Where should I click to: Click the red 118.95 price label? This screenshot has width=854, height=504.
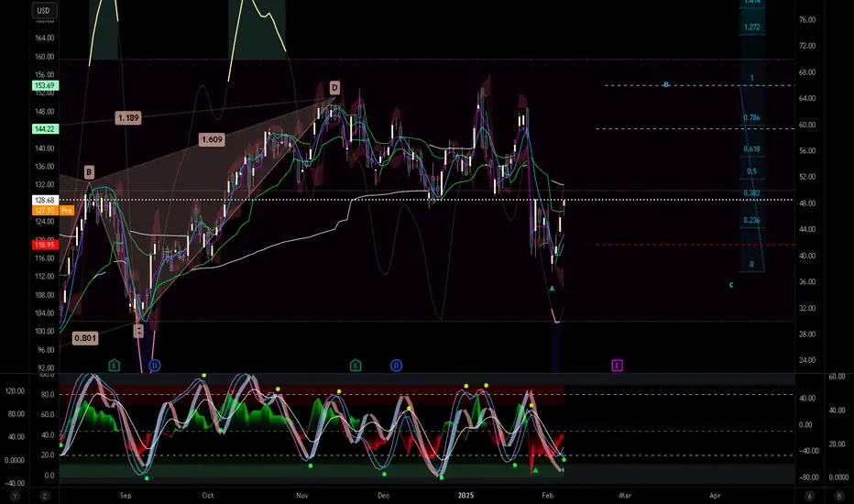(x=45, y=245)
